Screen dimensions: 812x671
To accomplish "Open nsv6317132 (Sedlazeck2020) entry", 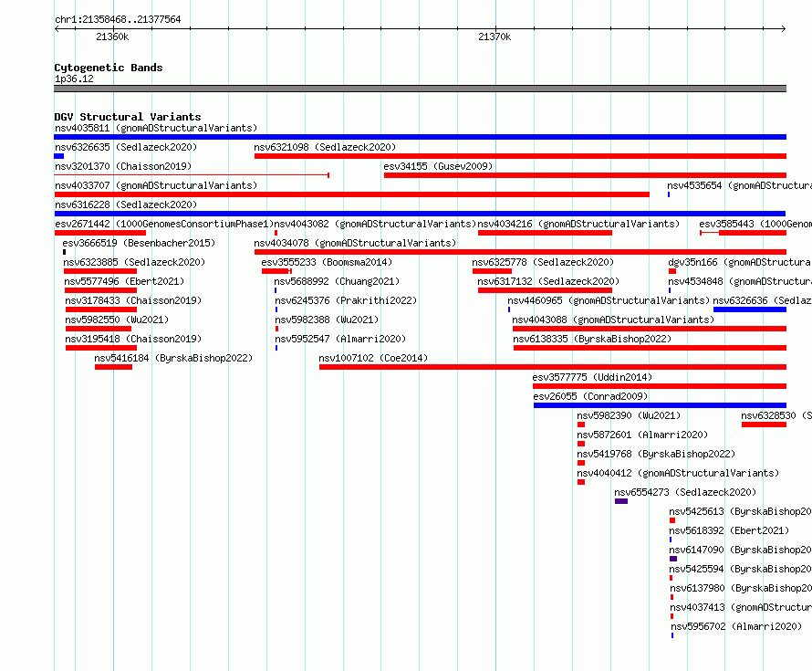I will [548, 281].
